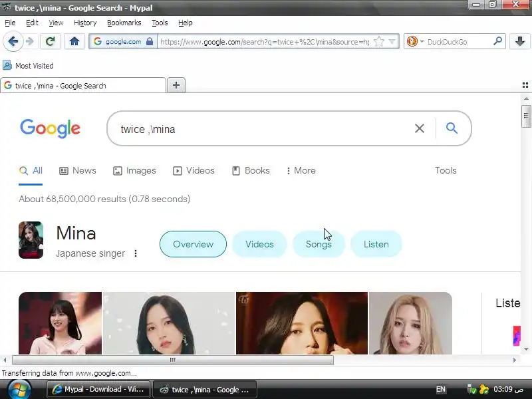Open the fourth photo with blonde hair
Image resolution: width=532 pixels, height=399 pixels.
click(410, 323)
